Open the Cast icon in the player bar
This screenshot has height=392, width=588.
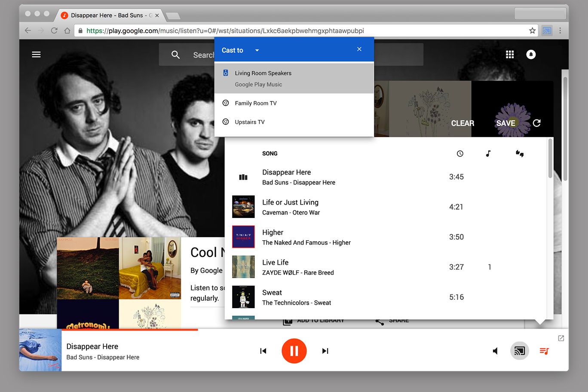point(519,351)
